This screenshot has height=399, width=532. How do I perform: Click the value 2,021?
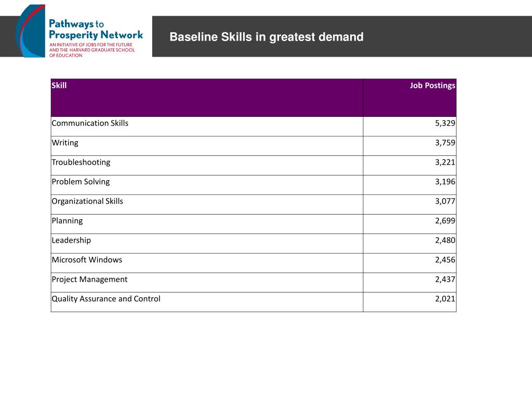[x=445, y=299]
